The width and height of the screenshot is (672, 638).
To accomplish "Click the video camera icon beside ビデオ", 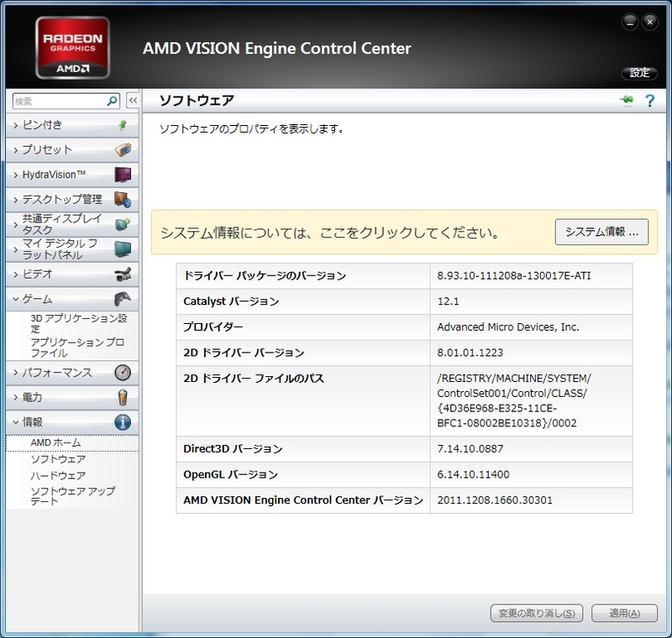I will [x=123, y=274].
